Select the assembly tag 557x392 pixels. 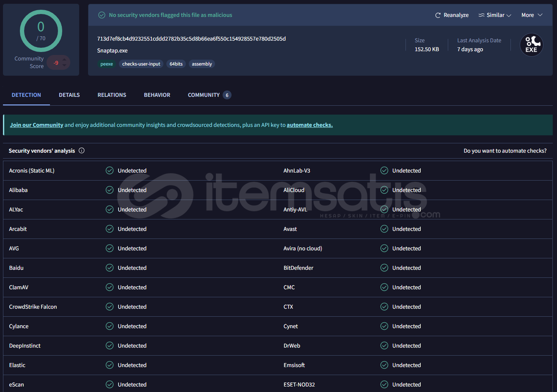coord(202,64)
